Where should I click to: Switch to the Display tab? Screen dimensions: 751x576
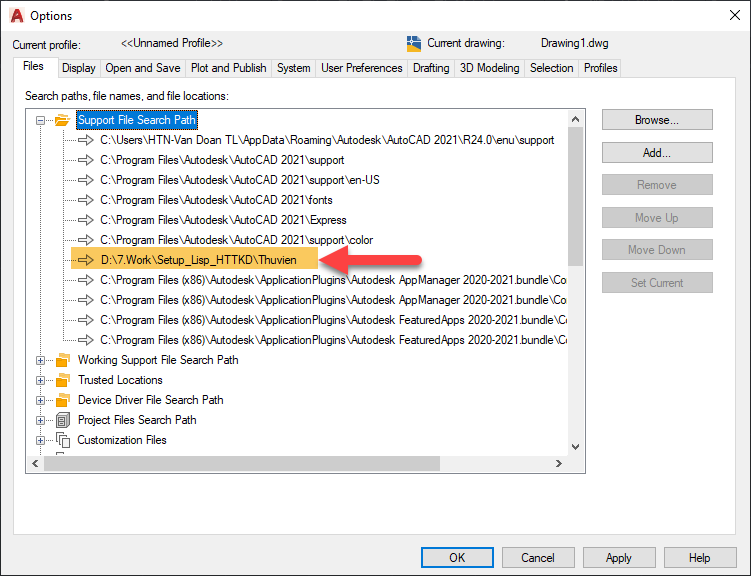point(78,68)
